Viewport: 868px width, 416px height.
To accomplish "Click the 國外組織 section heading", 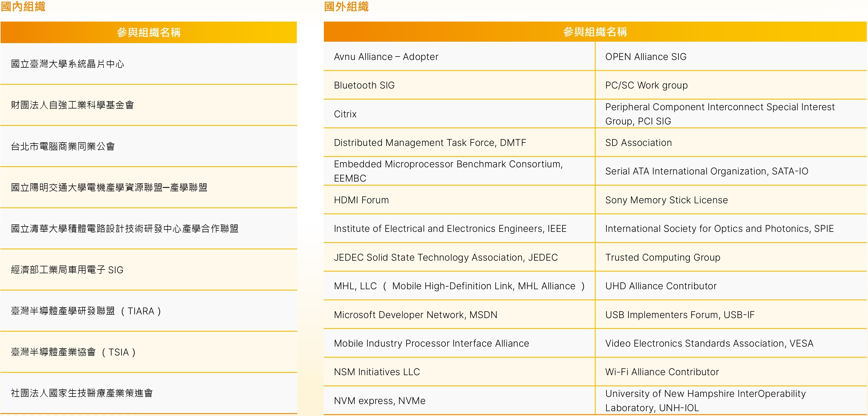I will coord(346,6).
